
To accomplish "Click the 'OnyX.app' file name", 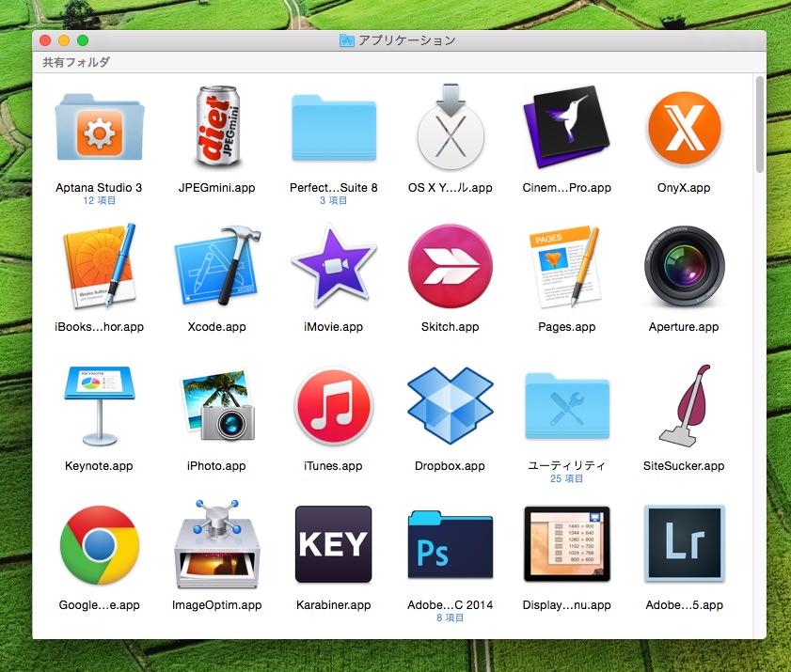I will pos(684,188).
